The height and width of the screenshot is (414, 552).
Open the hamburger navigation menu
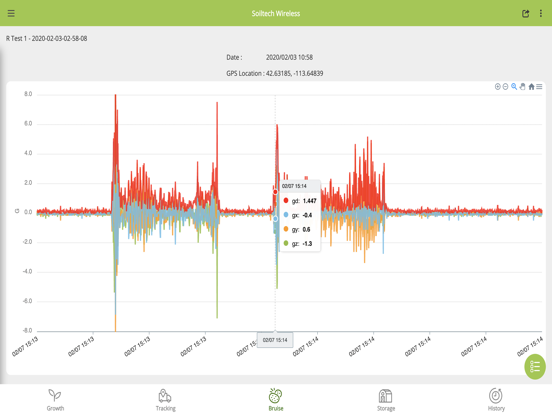click(x=11, y=13)
